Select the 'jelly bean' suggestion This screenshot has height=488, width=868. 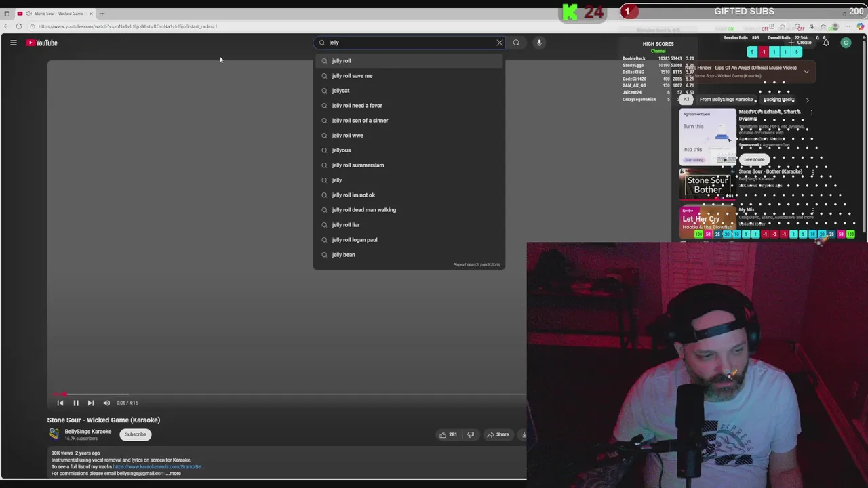point(408,255)
